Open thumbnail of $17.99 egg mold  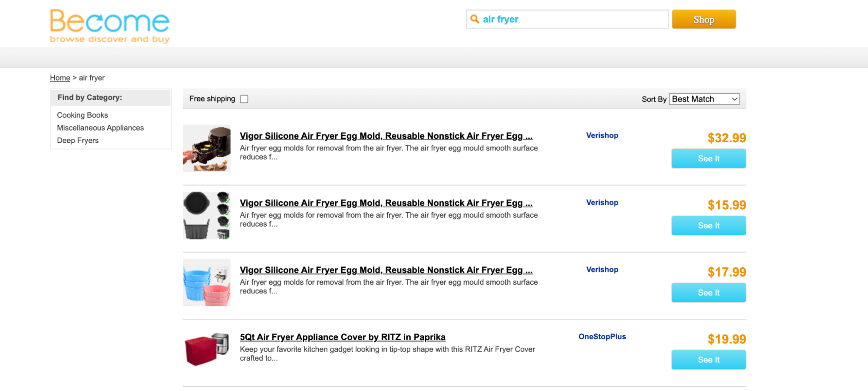[x=207, y=283]
